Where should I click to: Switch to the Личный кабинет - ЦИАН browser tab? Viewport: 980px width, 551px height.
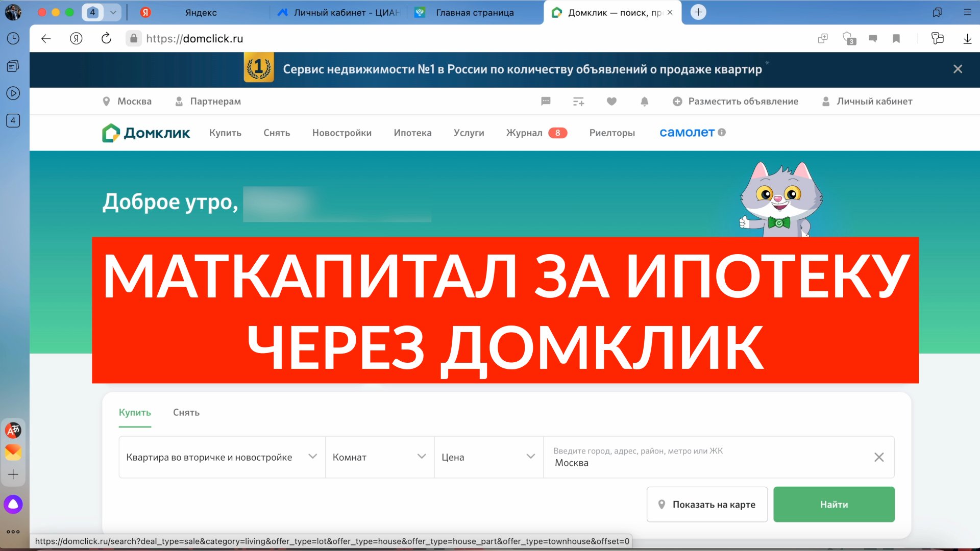pos(339,12)
